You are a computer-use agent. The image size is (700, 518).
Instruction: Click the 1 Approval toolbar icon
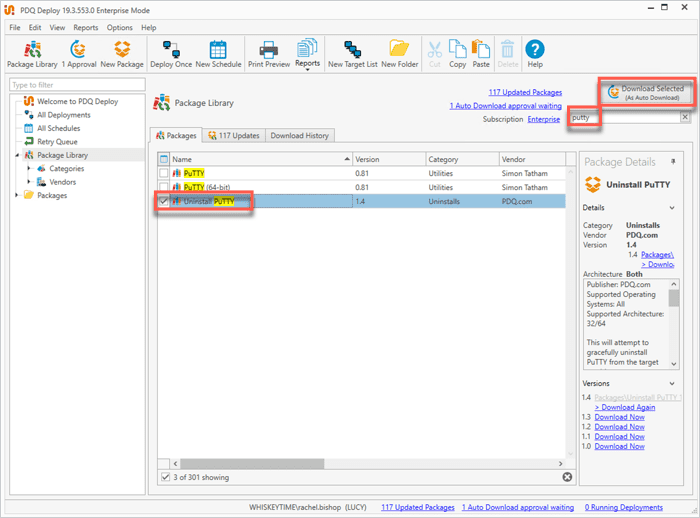(x=79, y=54)
